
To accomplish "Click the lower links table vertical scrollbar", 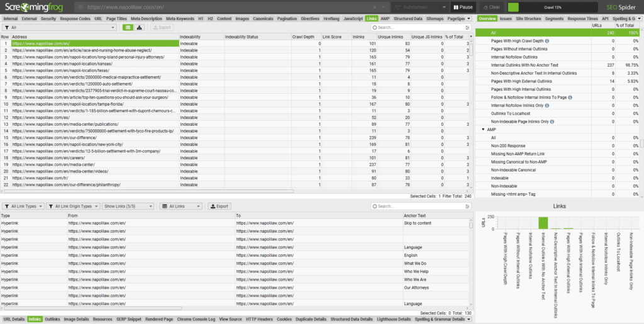I will click(x=471, y=225).
